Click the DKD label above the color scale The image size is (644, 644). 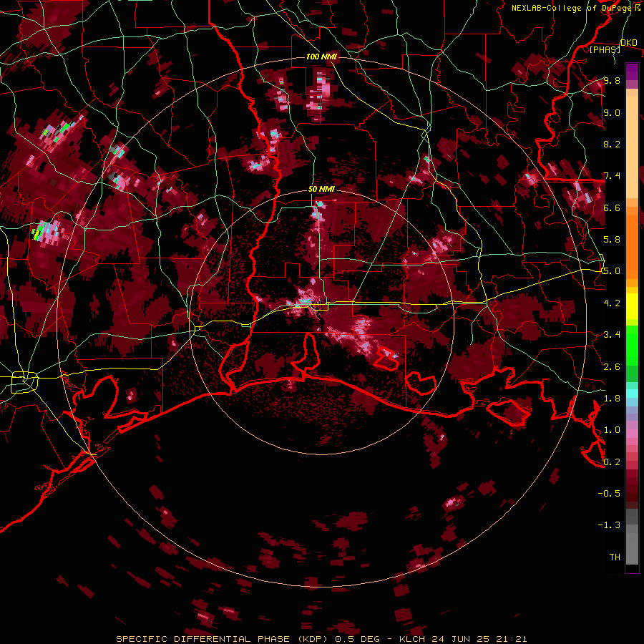click(629, 43)
